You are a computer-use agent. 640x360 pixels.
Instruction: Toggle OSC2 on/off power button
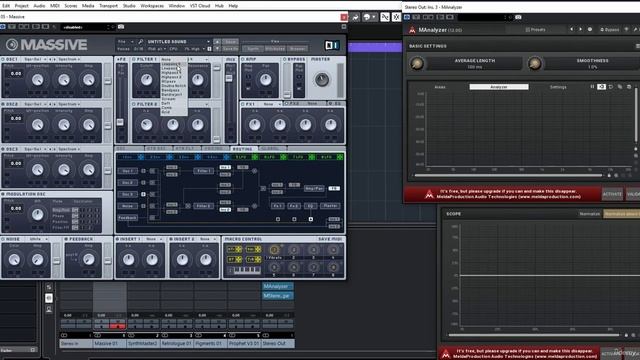(3, 104)
